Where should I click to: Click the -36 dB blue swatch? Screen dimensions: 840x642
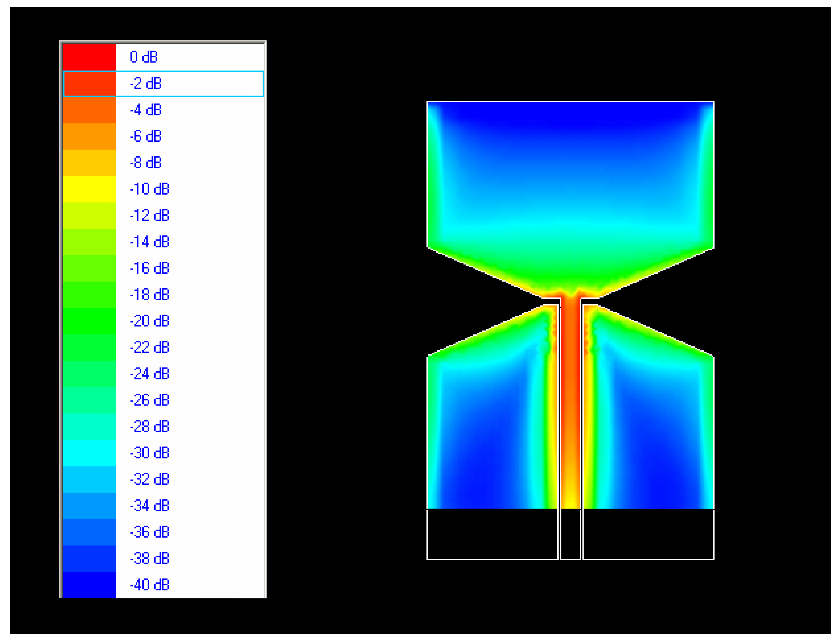[x=89, y=532]
